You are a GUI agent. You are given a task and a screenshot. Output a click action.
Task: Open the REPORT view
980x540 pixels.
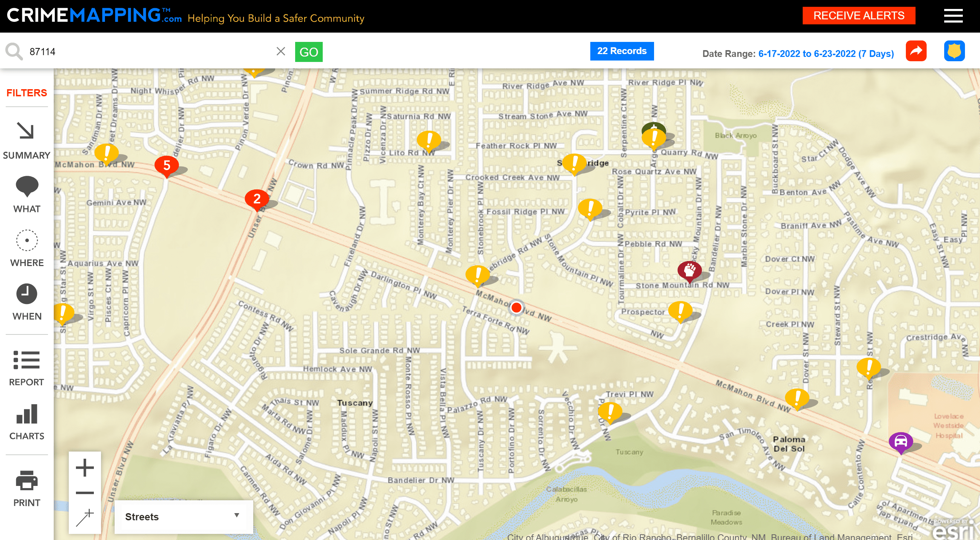pyautogui.click(x=27, y=368)
